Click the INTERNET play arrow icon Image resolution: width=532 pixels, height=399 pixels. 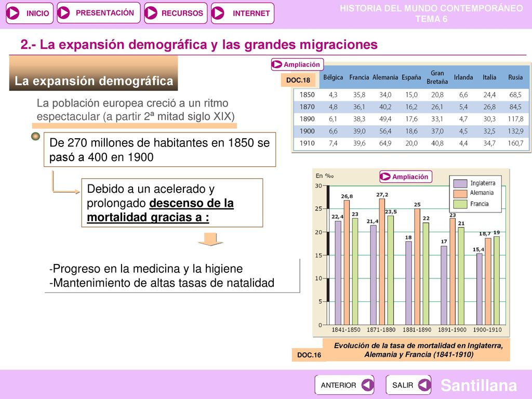pyautogui.click(x=218, y=13)
